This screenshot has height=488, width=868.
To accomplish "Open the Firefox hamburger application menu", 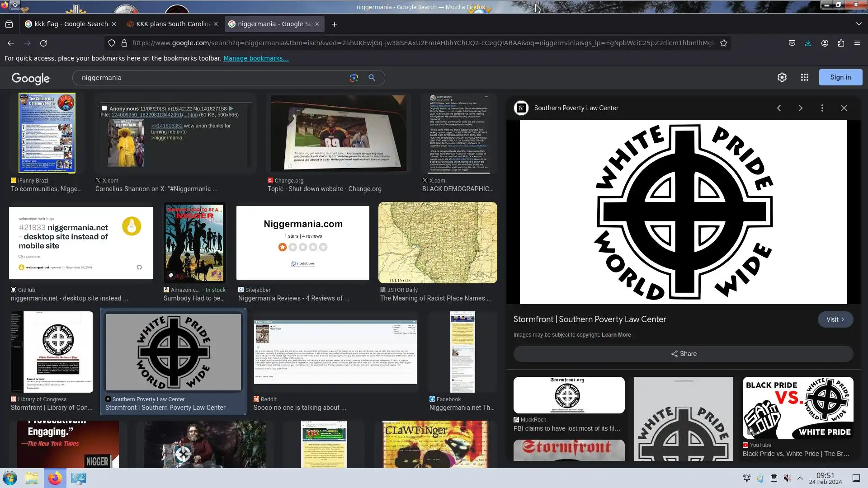I will click(857, 43).
